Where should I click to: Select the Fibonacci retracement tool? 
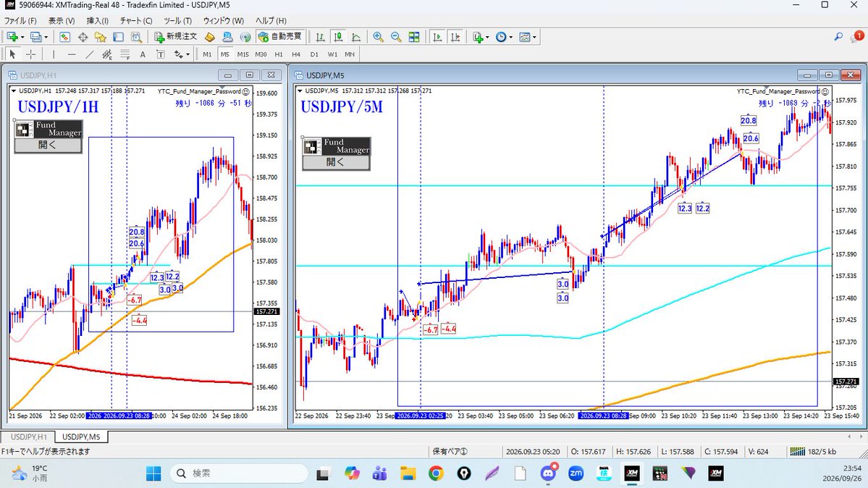point(125,54)
